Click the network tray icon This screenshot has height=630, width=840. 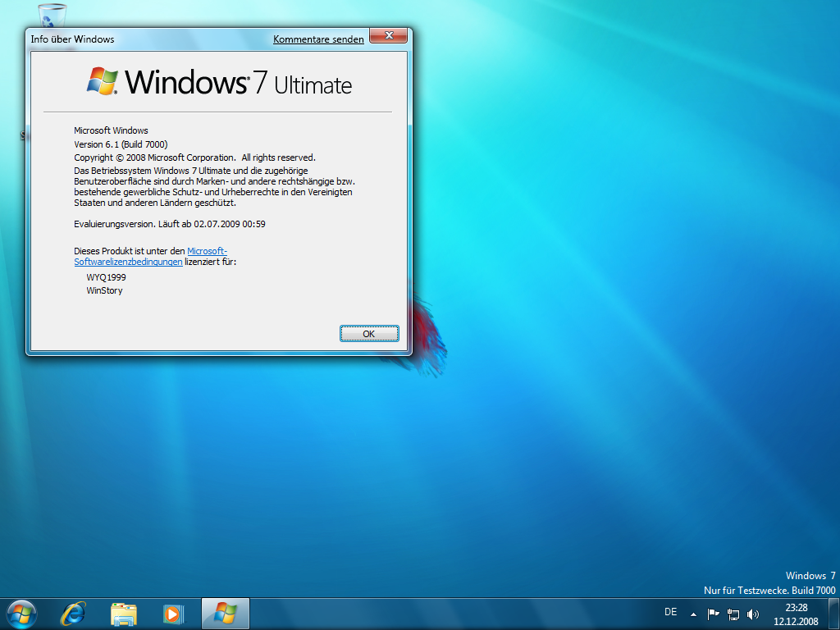(x=733, y=613)
